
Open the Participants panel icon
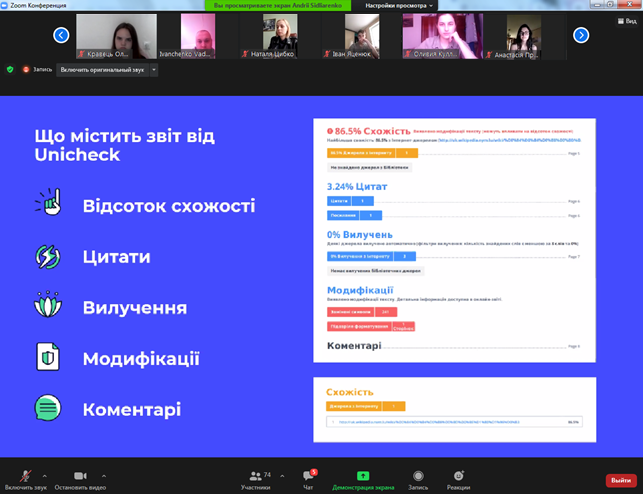255,476
